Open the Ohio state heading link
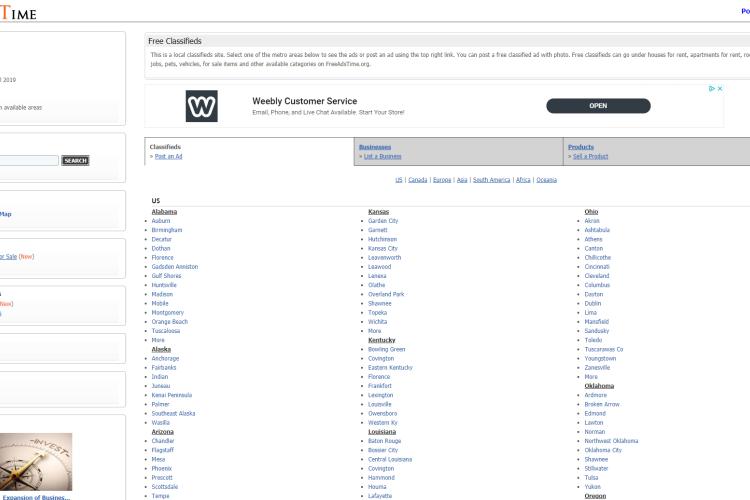The image size is (750, 500). click(x=591, y=211)
